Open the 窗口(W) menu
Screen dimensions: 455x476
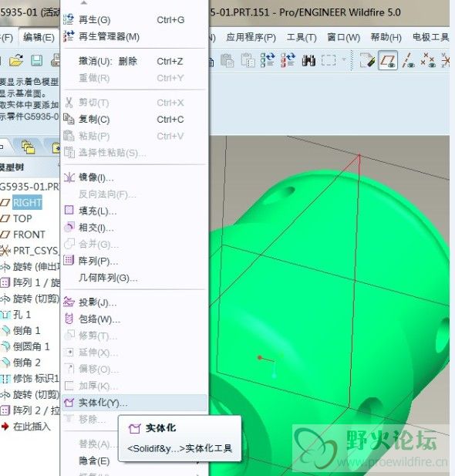(x=343, y=37)
